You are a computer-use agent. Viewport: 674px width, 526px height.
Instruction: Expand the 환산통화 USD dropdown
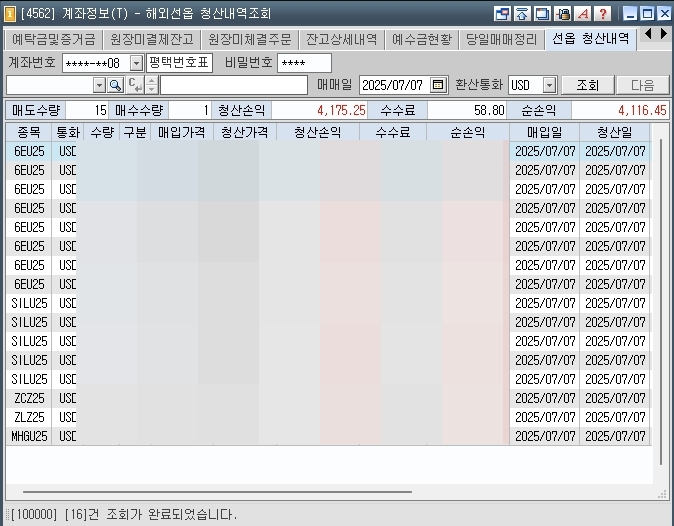pos(549,85)
